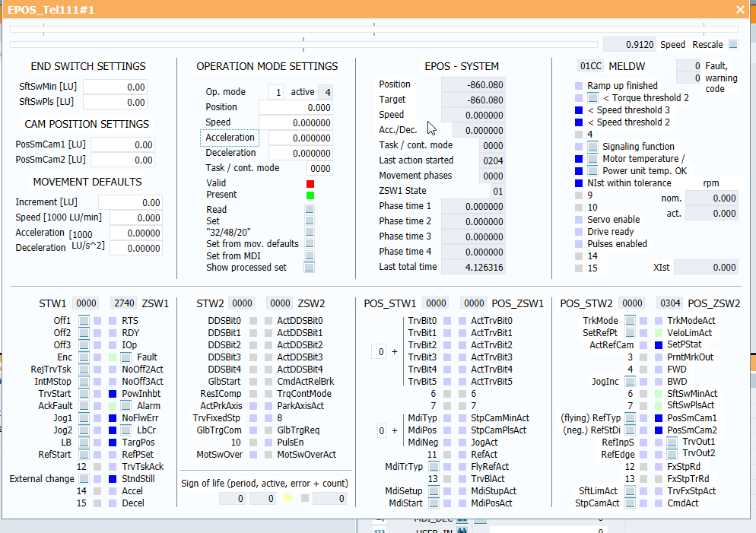The height and width of the screenshot is (533, 756).
Task: Toggle the (neg.) RefStDi bit
Action: [x=630, y=430]
